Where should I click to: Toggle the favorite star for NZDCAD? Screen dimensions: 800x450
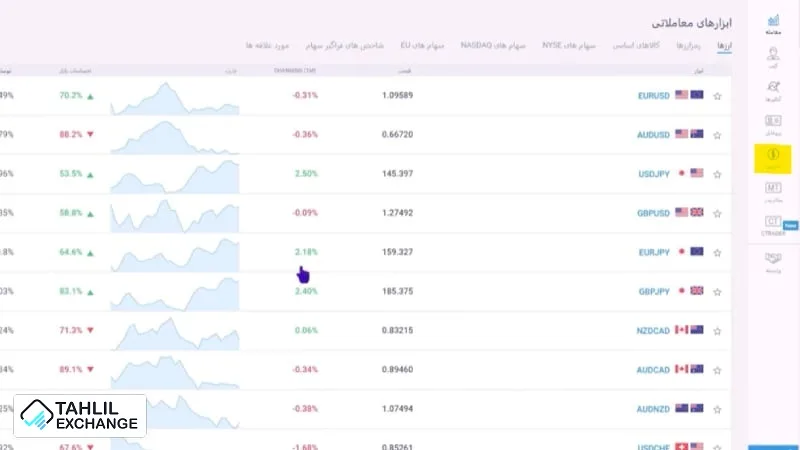717,329
